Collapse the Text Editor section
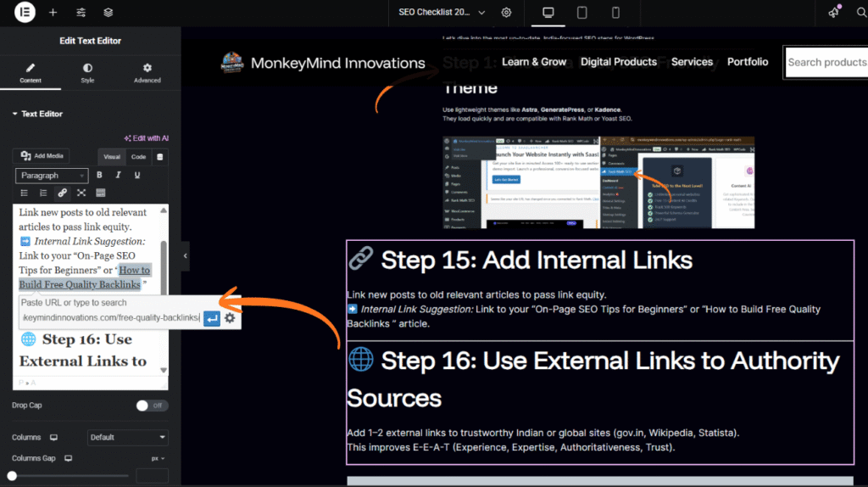 [14, 114]
